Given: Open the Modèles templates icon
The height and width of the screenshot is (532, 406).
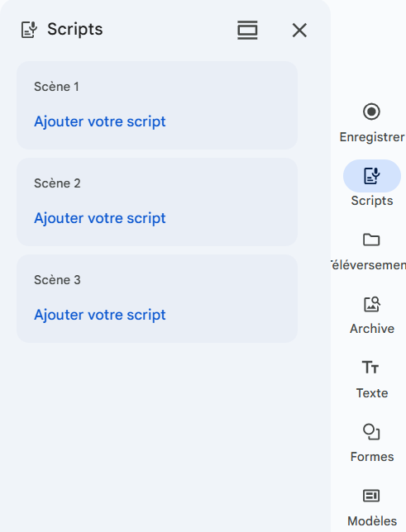Looking at the screenshot, I should (x=371, y=496).
